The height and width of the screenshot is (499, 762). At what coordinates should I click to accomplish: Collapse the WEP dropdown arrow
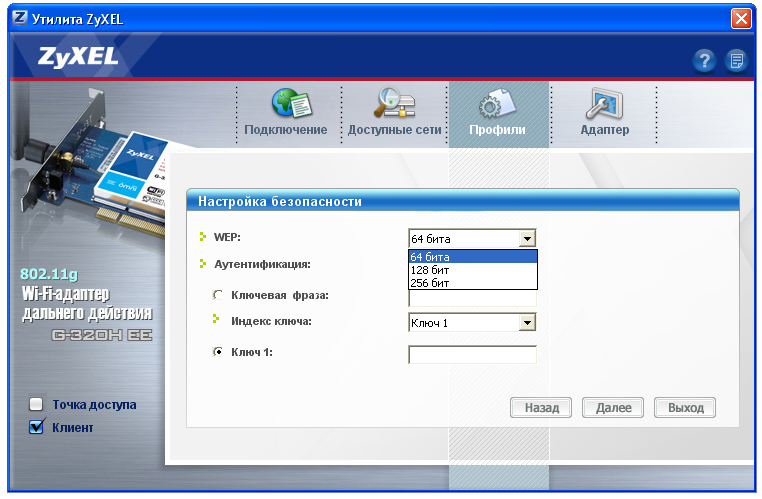coord(527,239)
